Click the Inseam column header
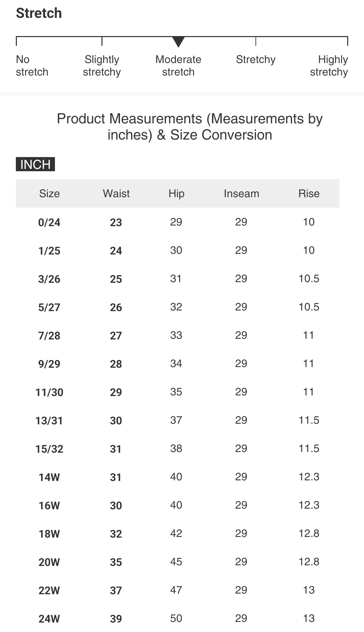The height and width of the screenshot is (632, 364). pyautogui.click(x=241, y=193)
